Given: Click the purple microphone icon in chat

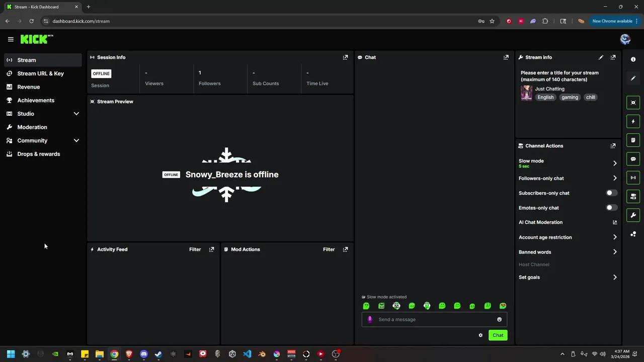Looking at the screenshot, I should point(370,319).
